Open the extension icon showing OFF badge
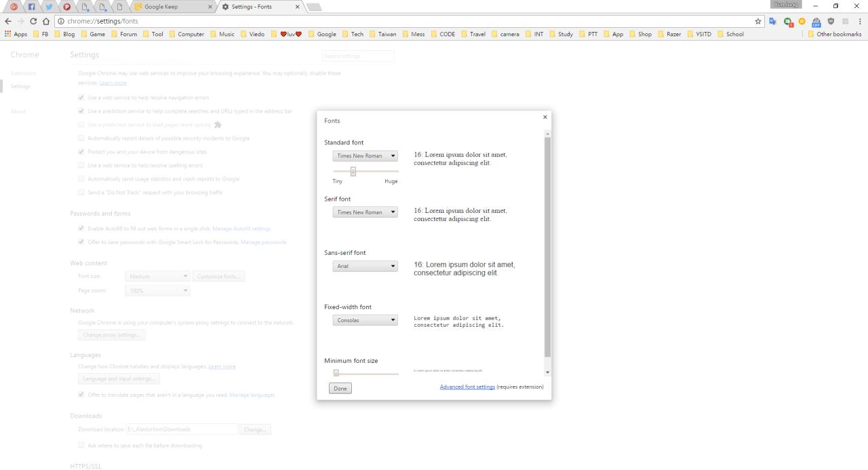This screenshot has height=470, width=868. (x=816, y=22)
